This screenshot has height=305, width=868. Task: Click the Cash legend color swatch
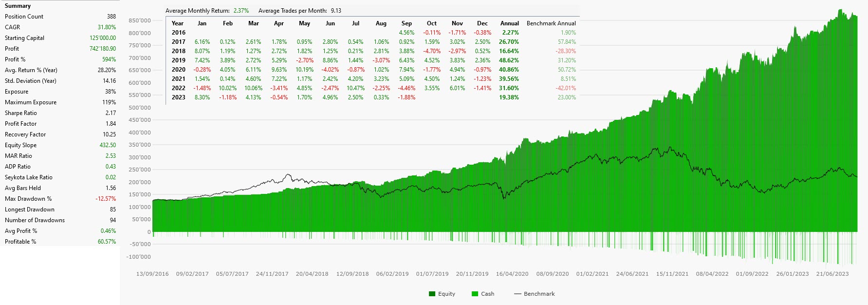pos(475,294)
